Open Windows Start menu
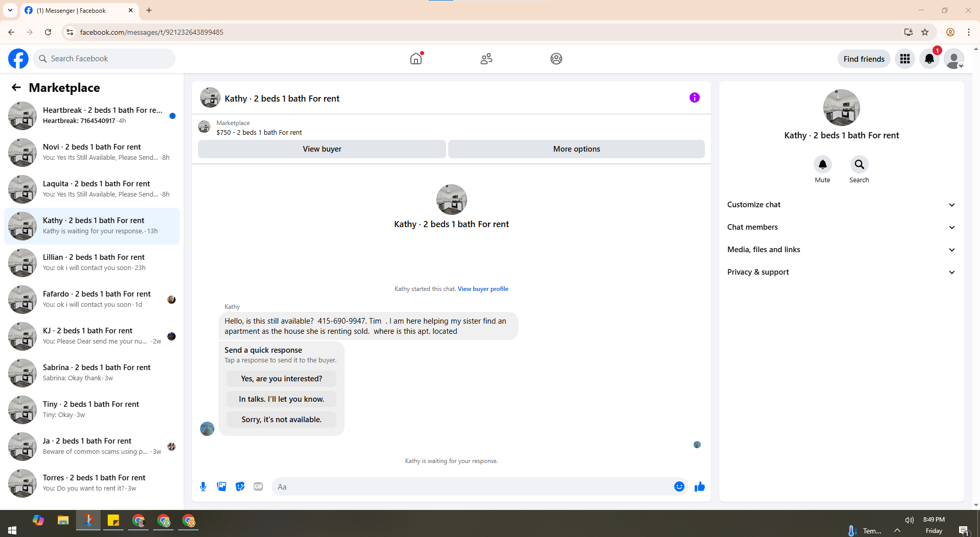The width and height of the screenshot is (980, 537). click(x=12, y=530)
